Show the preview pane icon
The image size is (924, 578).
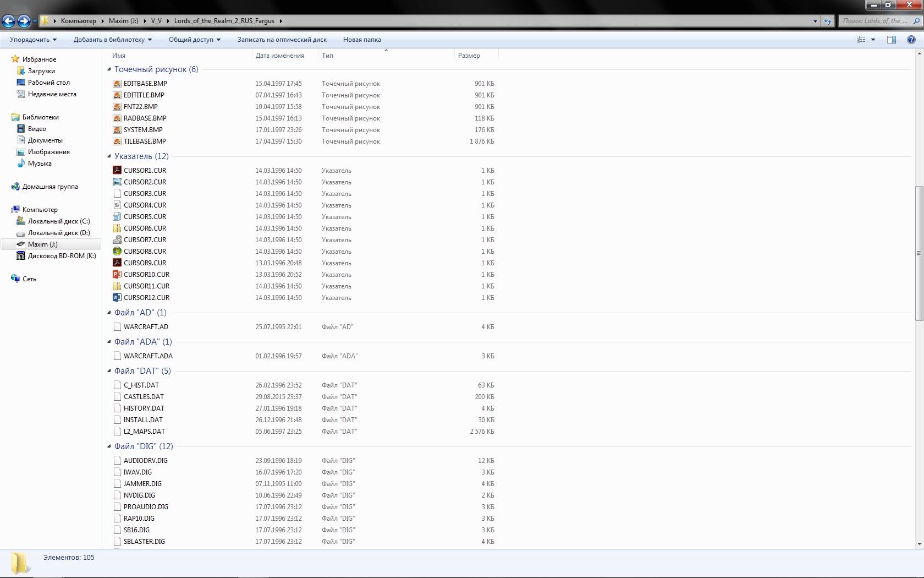tap(892, 40)
